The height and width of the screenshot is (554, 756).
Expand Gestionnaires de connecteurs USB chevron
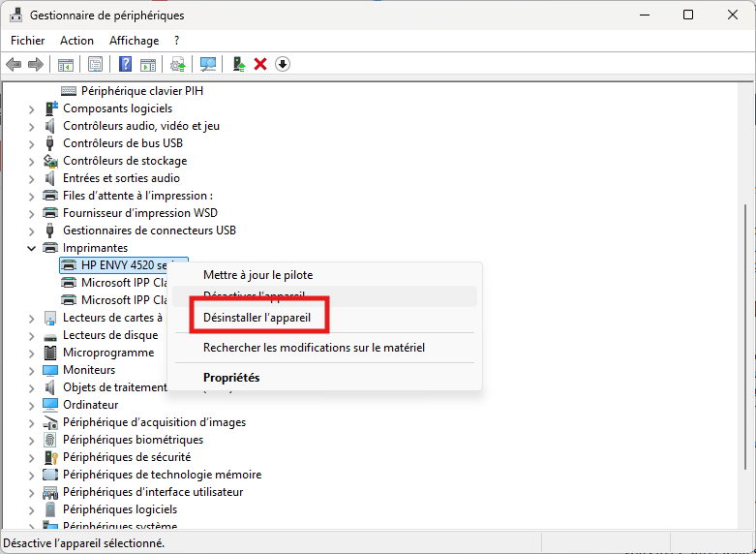pyautogui.click(x=31, y=231)
